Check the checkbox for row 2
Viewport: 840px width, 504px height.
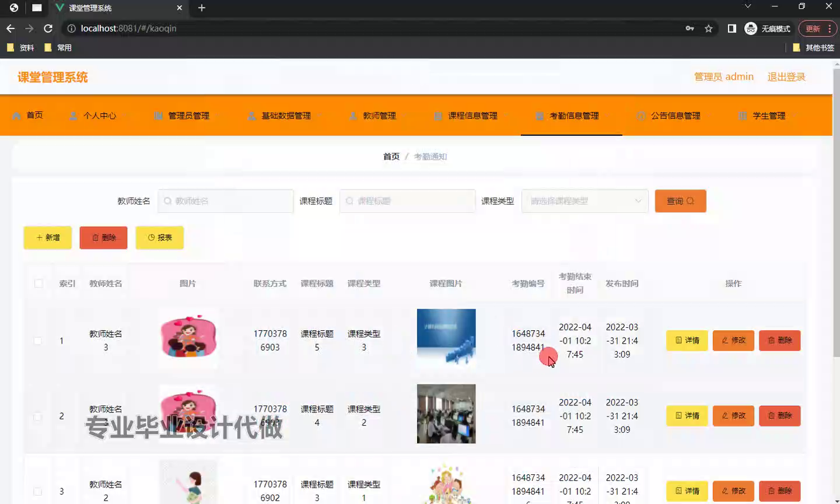point(38,416)
